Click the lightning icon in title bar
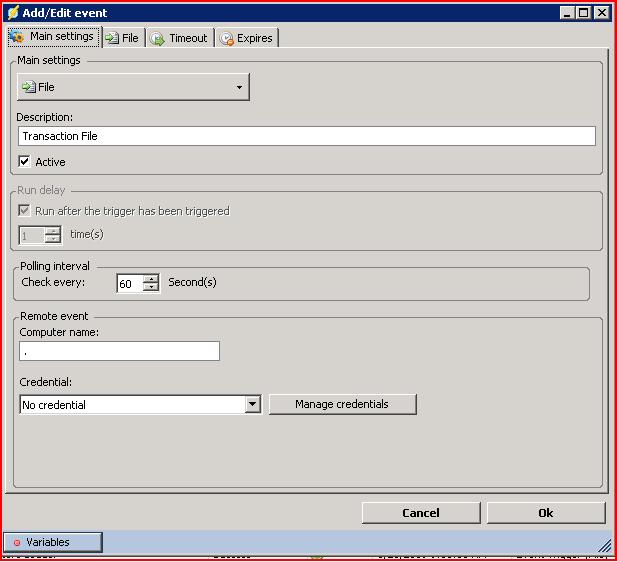 (x=13, y=13)
